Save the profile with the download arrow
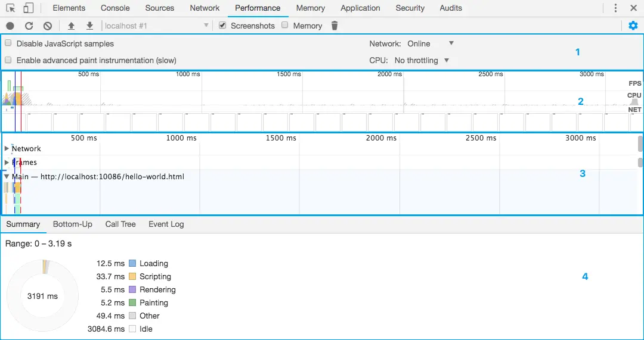The height and width of the screenshot is (340, 644). pos(90,26)
